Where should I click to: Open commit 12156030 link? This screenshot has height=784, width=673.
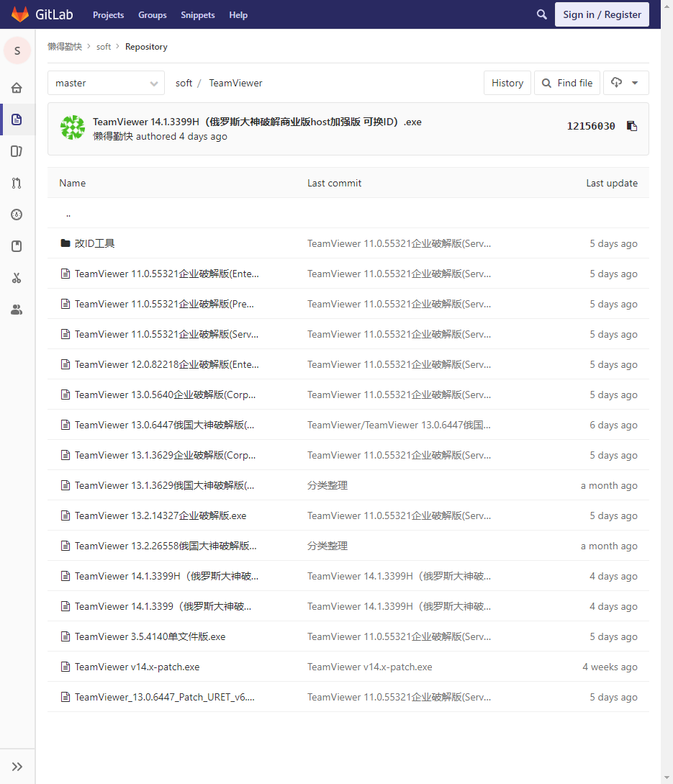pos(591,126)
